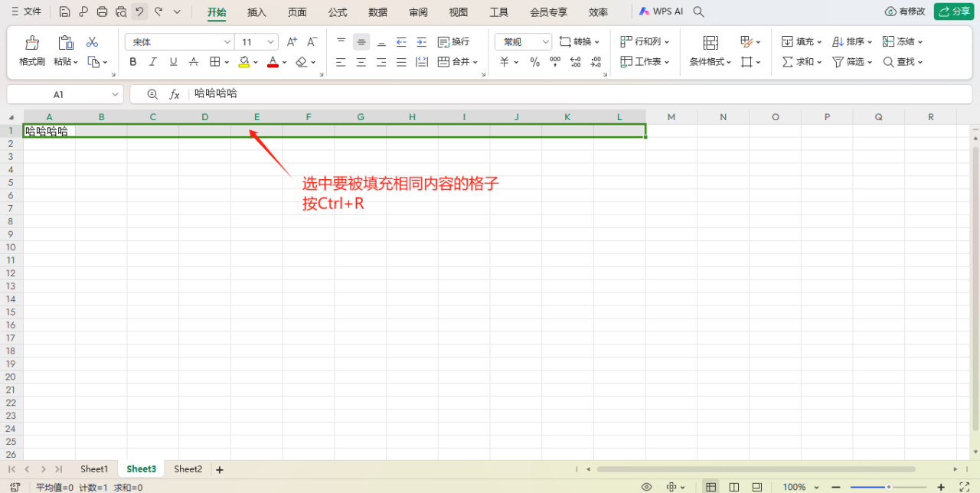Screen dimensions: 980x493
Task: Toggle underline formatting
Action: click(173, 62)
